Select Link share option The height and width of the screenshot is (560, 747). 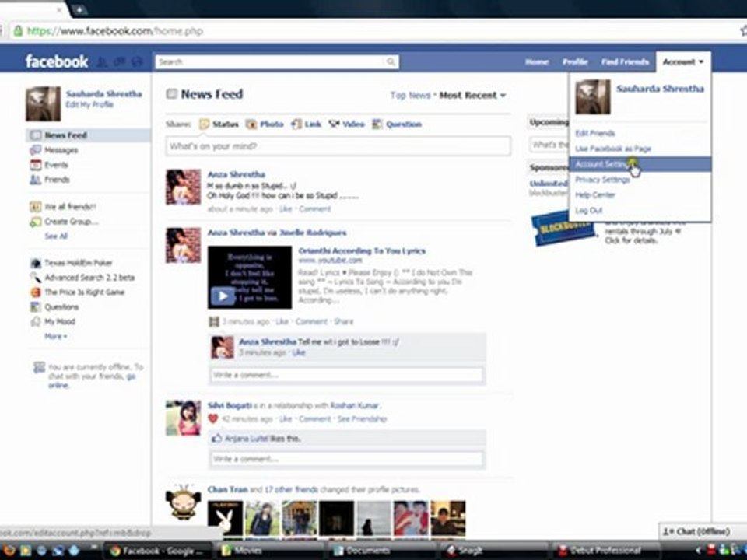[x=306, y=124]
